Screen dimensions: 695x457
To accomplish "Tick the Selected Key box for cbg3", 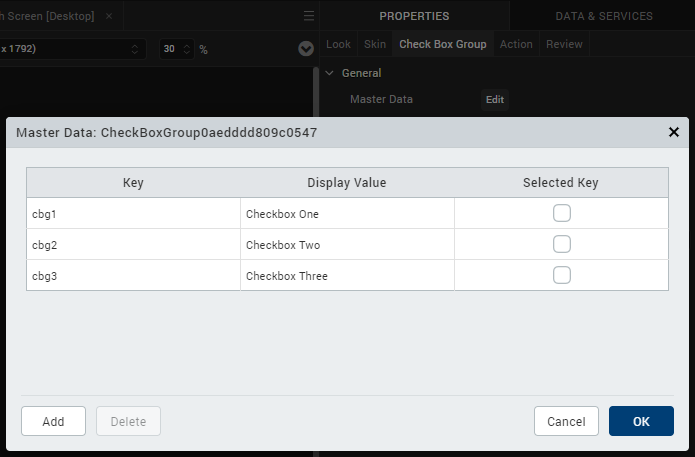I will point(562,275).
